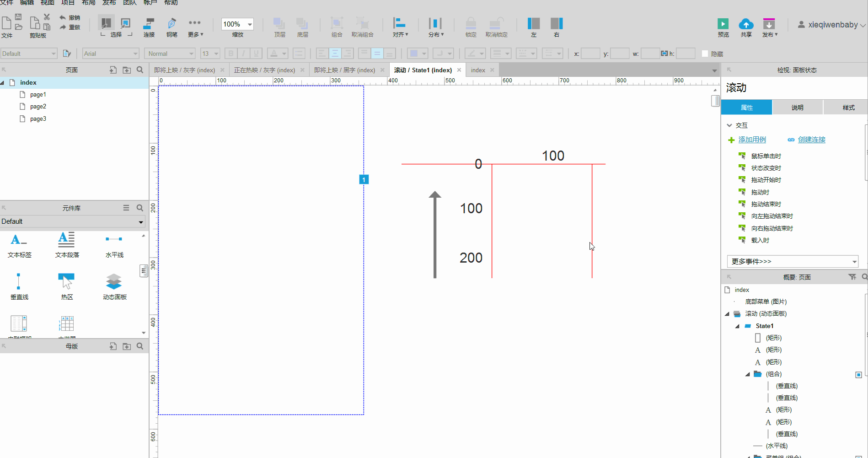This screenshot has width=868, height=458.
Task: Toggle the left panel (左) icon
Action: (x=534, y=23)
